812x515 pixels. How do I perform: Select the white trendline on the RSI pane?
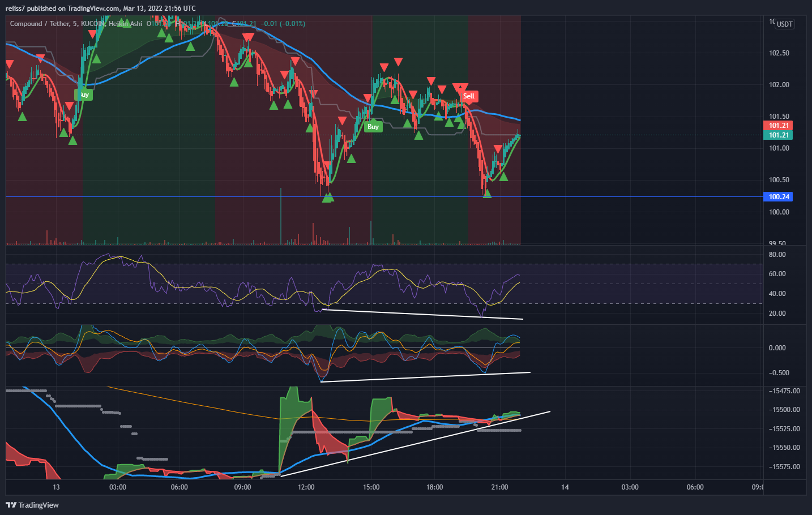click(422, 314)
